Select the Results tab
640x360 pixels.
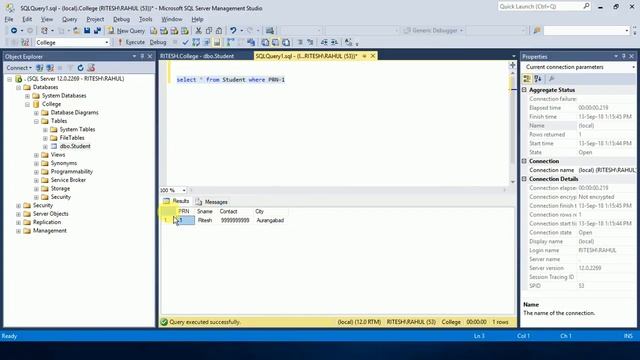tap(176, 201)
